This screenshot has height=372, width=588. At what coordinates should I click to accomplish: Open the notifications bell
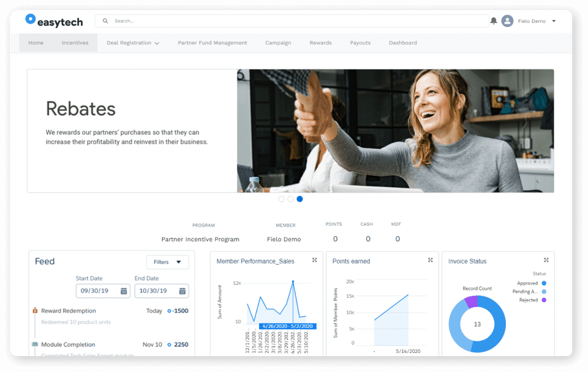pos(494,21)
